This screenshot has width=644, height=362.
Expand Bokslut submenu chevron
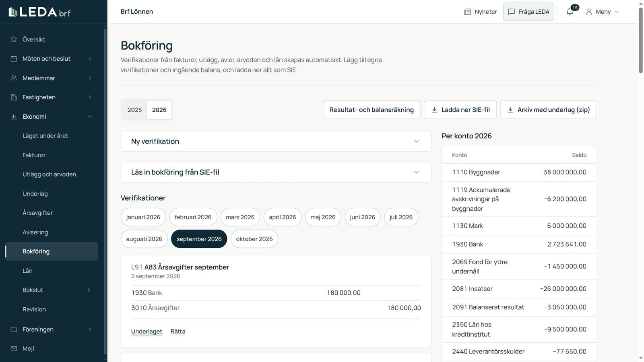[89, 290]
